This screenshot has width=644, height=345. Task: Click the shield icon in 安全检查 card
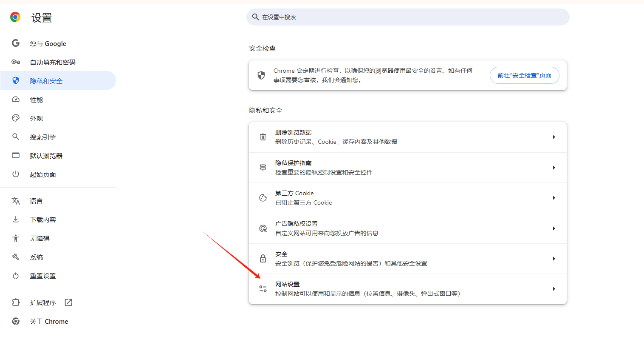click(x=261, y=75)
